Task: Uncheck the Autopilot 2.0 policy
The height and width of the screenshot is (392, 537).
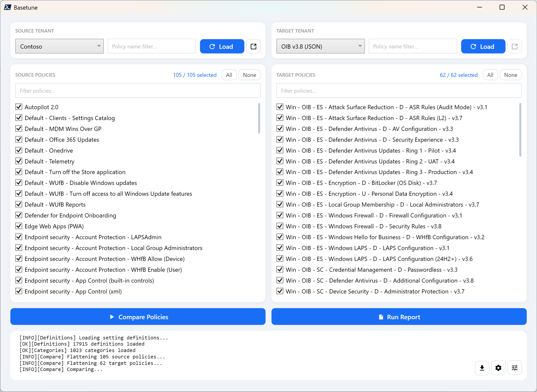Action: click(19, 107)
